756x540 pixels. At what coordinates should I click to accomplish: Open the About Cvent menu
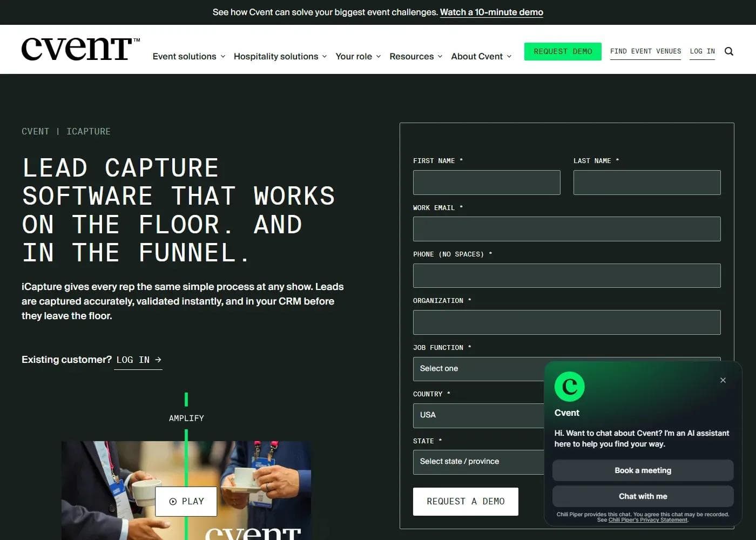(481, 56)
